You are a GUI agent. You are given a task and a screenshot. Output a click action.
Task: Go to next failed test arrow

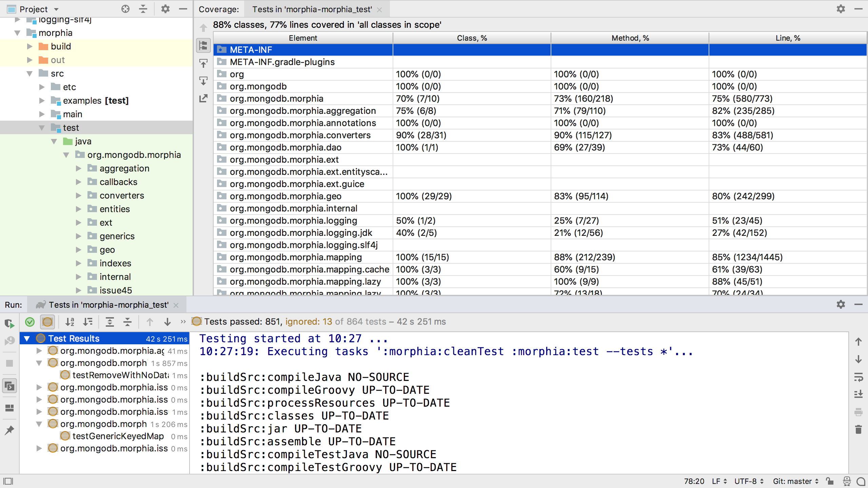tap(167, 322)
